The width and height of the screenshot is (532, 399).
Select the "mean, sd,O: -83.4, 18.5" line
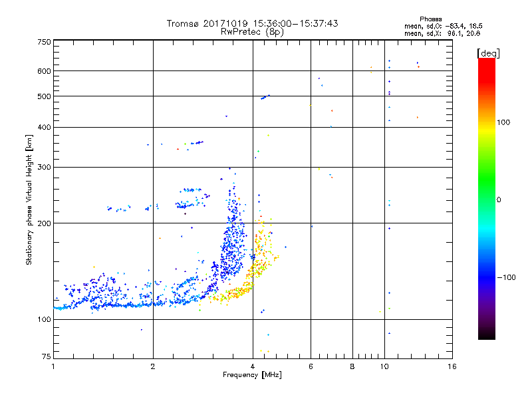tap(443, 26)
